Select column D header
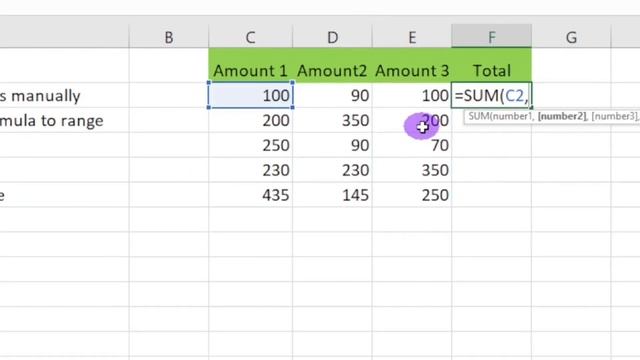Viewport: 640px width, 360px height. 332,37
